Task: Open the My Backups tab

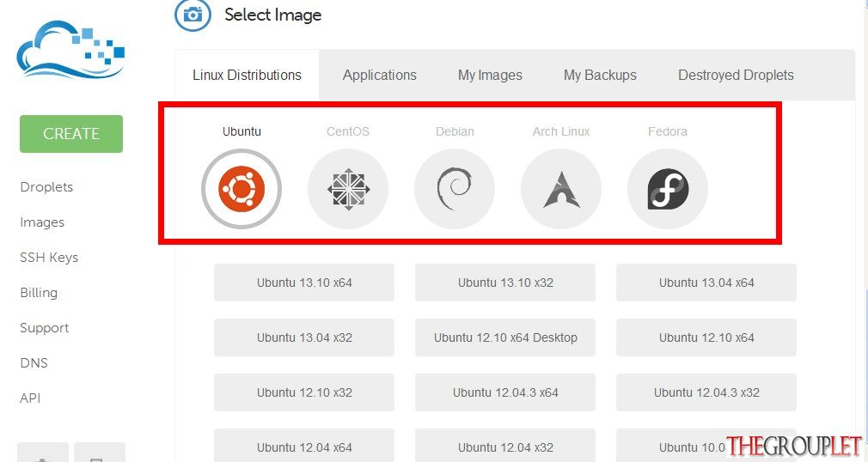Action: click(x=600, y=75)
